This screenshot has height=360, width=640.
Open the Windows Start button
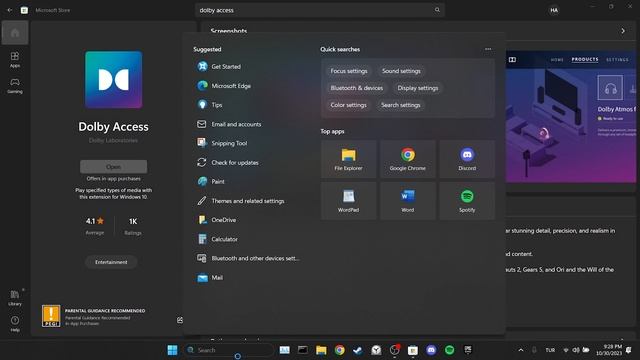[173, 350]
